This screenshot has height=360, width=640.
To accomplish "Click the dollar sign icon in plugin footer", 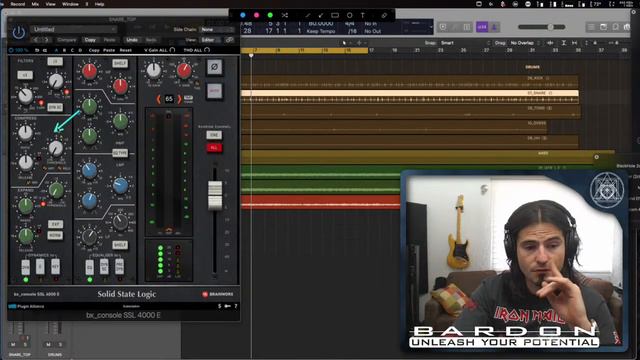I will point(220,306).
